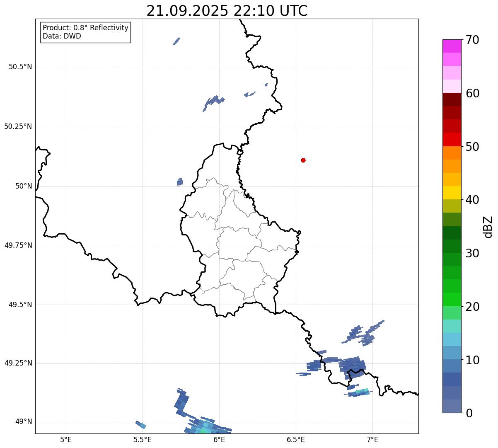The image size is (498, 448).
Task: Click the colorbar '50' tick label
Action: point(472,147)
